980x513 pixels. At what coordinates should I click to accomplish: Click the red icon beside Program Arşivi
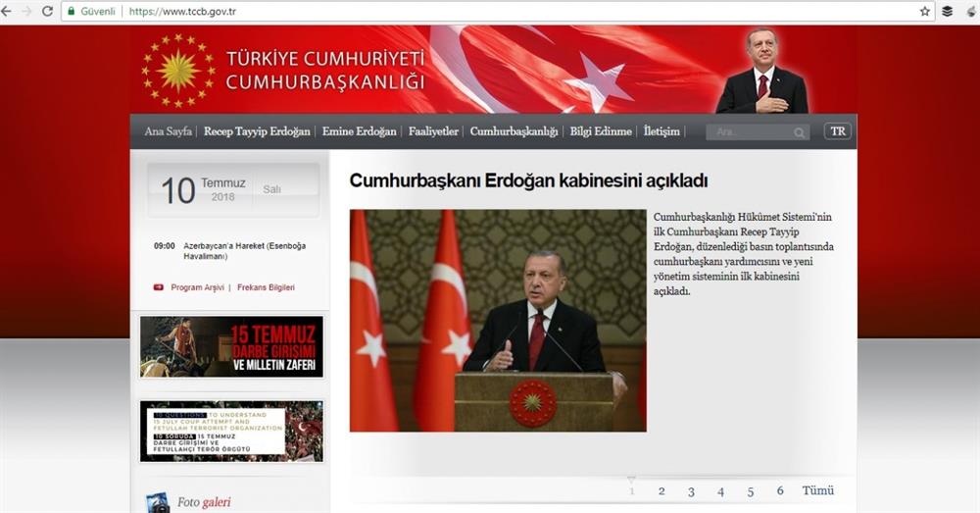click(158, 287)
